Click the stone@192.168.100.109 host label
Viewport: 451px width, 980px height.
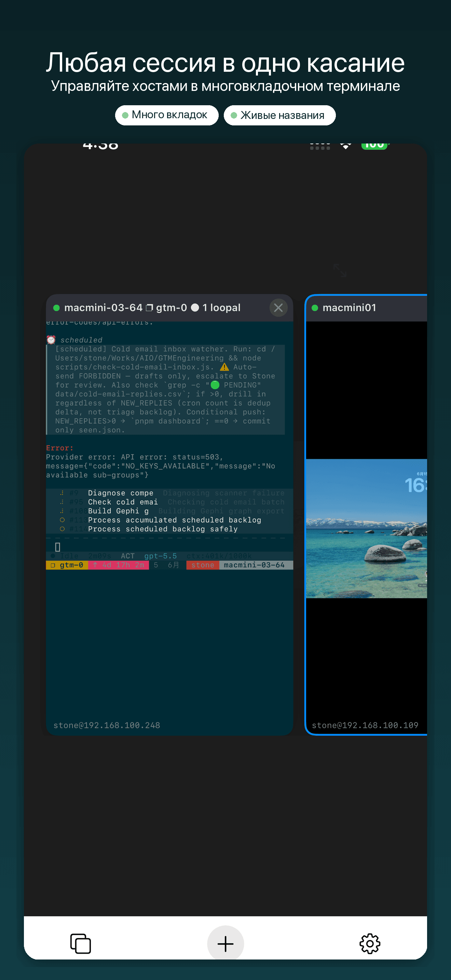tap(365, 725)
